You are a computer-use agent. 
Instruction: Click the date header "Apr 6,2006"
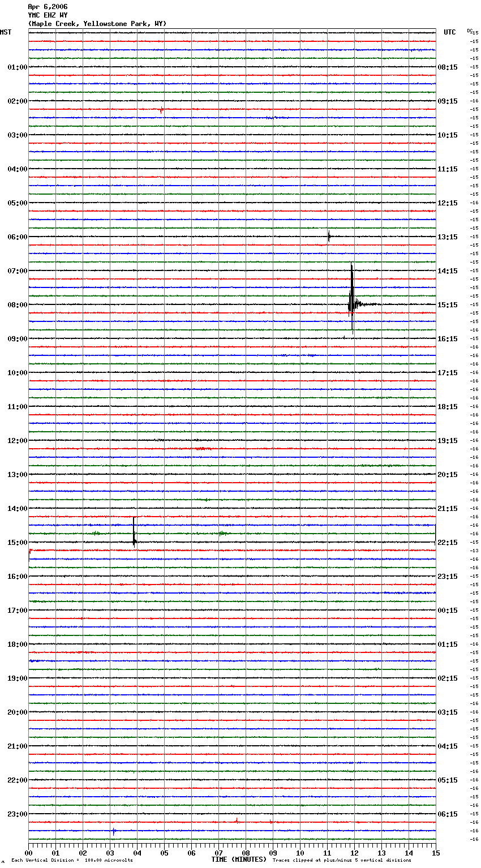[48, 7]
